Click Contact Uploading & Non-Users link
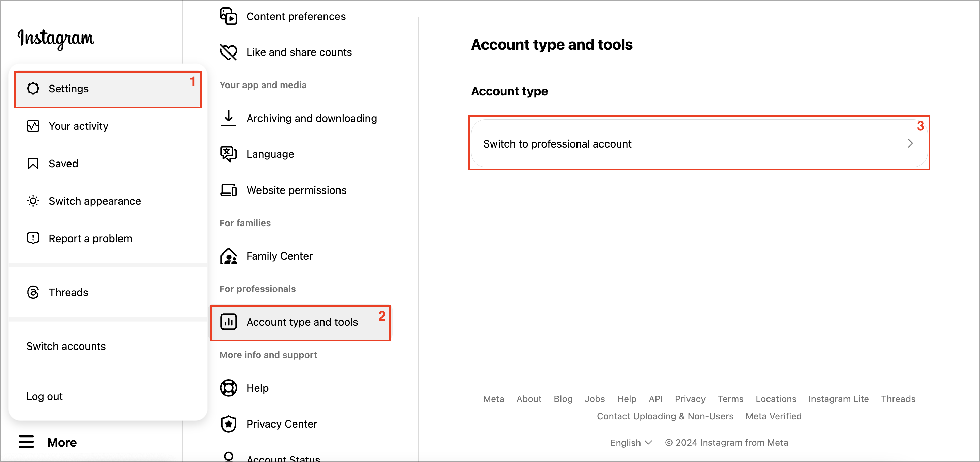This screenshot has width=980, height=462. (x=665, y=416)
